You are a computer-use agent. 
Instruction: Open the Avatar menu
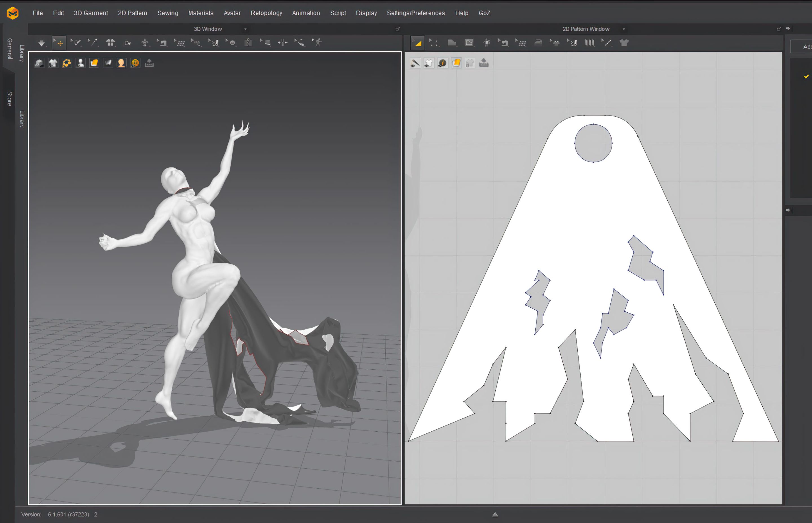tap(232, 13)
